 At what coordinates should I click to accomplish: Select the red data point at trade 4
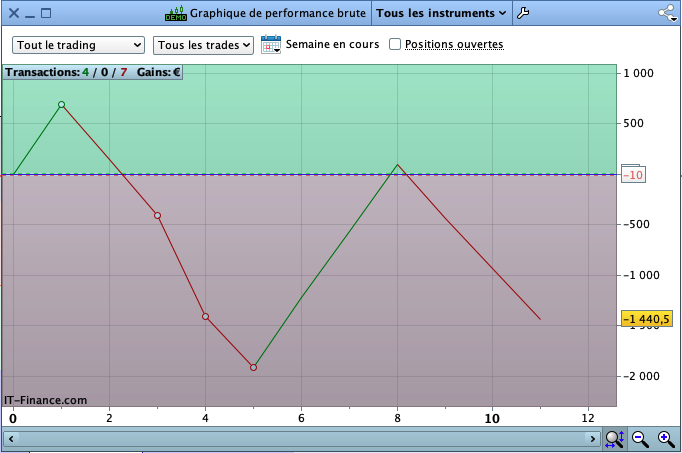pyautogui.click(x=205, y=316)
